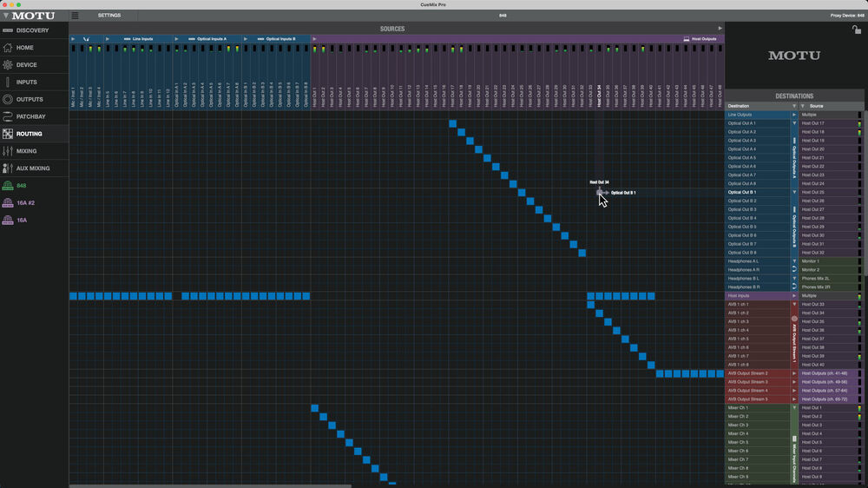Collapse the Optical Inputs A group

coord(177,39)
